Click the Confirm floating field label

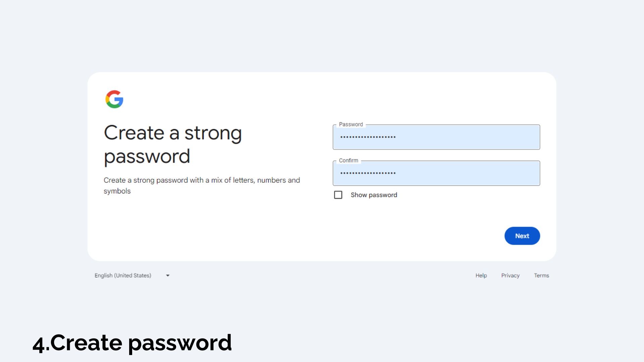pos(348,161)
